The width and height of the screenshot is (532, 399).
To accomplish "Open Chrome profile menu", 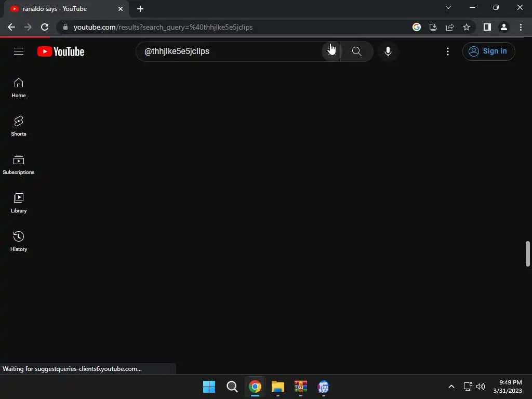I will click(504, 27).
